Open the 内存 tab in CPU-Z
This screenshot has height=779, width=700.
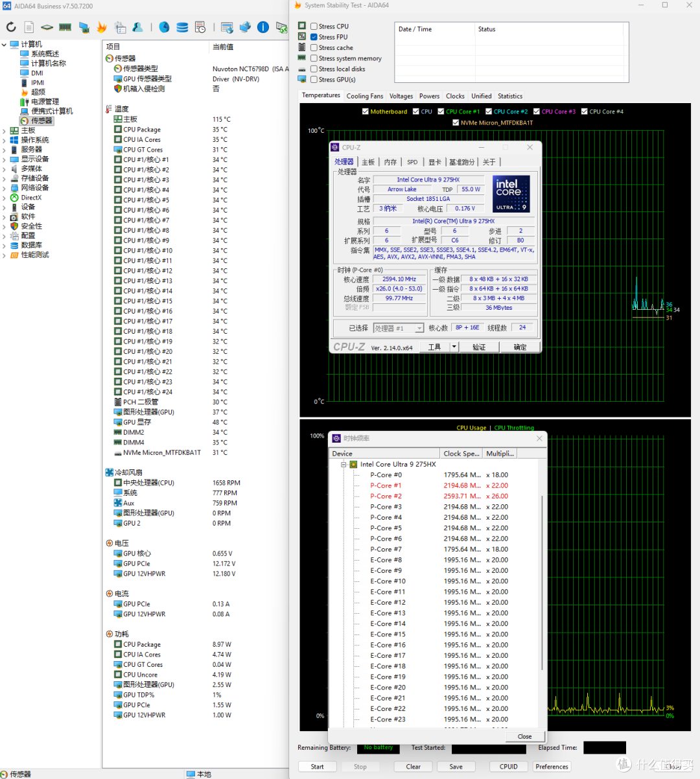pyautogui.click(x=390, y=162)
